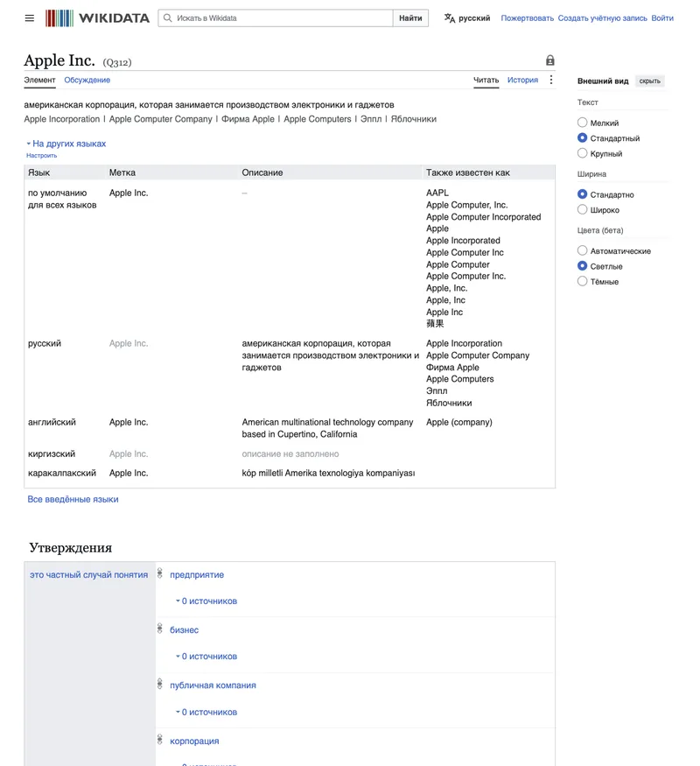Viewport: 700px width, 766px height.
Task: Click the Яблочники alias in table
Action: tap(449, 403)
